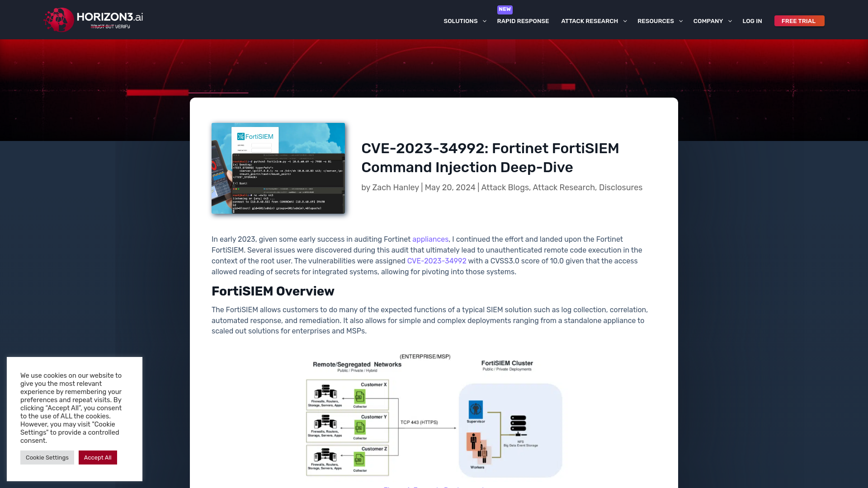Click the FortiSIEM article thumbnail image
Image resolution: width=868 pixels, height=488 pixels.
(x=278, y=168)
